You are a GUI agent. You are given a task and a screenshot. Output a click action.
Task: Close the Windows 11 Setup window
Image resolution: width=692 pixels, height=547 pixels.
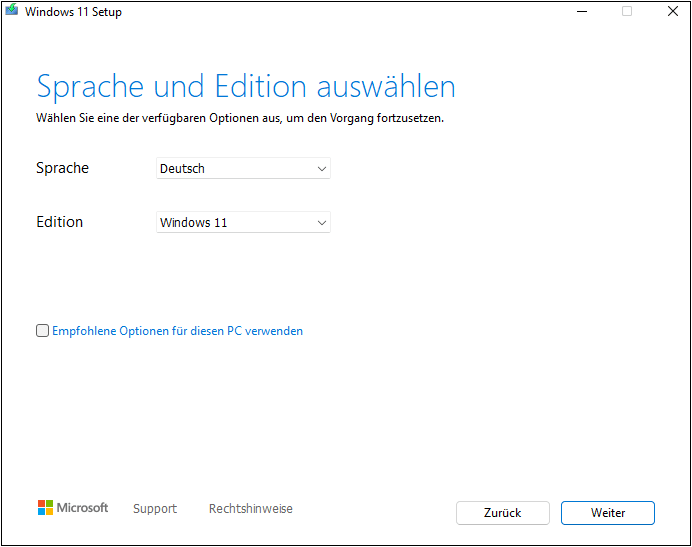click(672, 12)
